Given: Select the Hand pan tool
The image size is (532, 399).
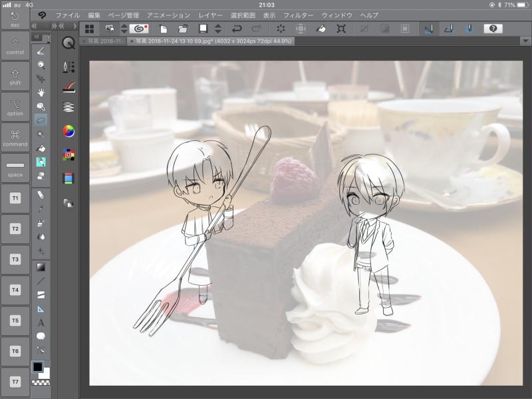Looking at the screenshot, I should pos(41,92).
